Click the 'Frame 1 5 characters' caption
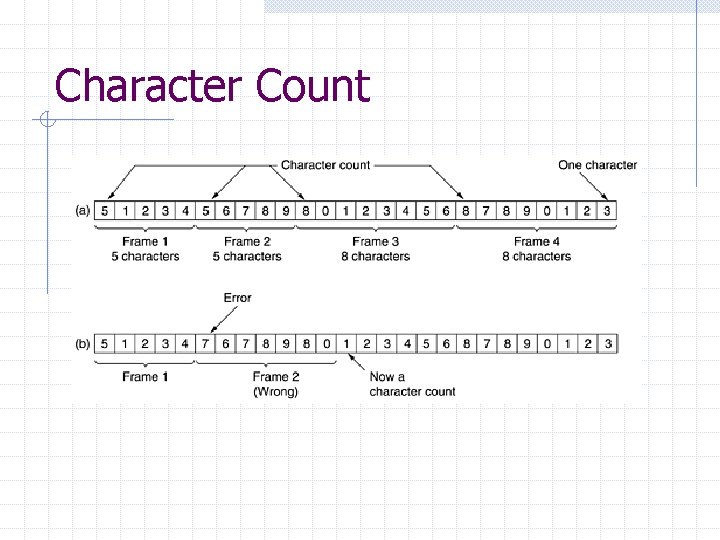Image resolution: width=720 pixels, height=540 pixels. point(145,249)
